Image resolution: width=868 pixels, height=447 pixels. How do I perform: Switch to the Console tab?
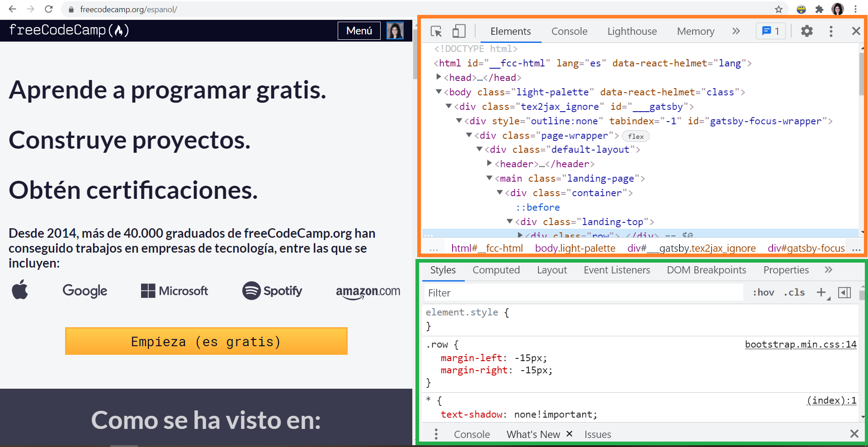coord(569,31)
